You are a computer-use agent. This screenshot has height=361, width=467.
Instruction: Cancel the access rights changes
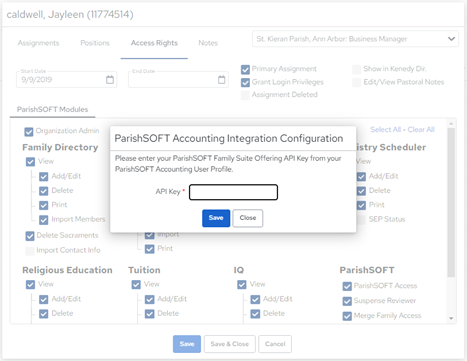click(x=275, y=344)
